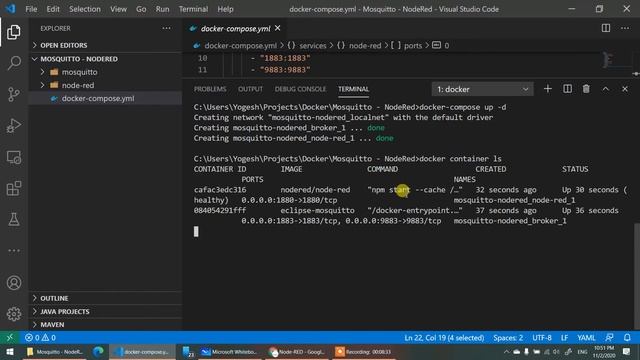Open the Manage gear icon
Screen dimensions: 640x360
[x=14, y=314]
